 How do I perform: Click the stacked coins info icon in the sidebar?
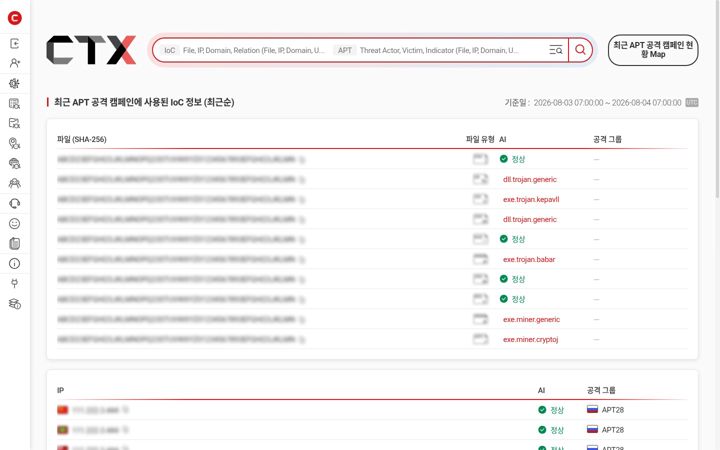point(15,304)
